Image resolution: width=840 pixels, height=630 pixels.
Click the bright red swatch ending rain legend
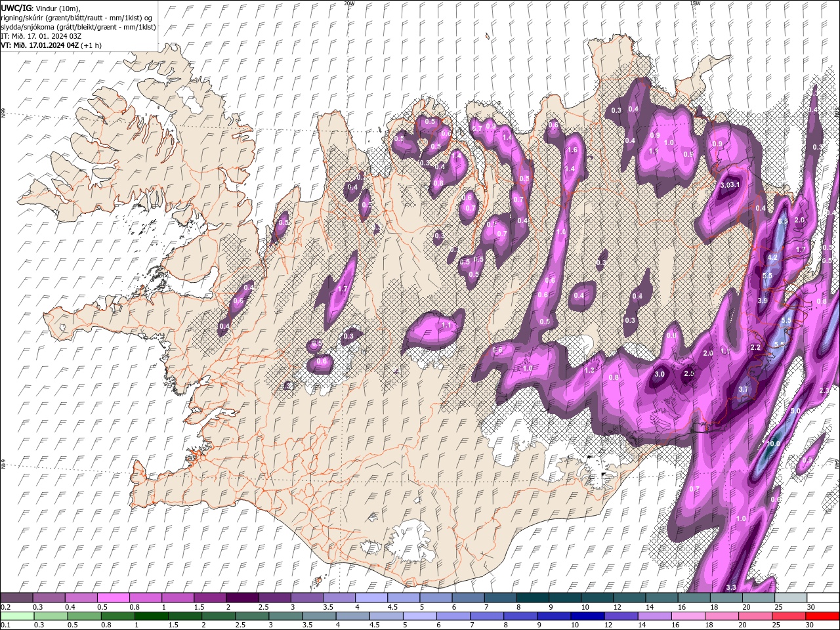[x=822, y=616]
